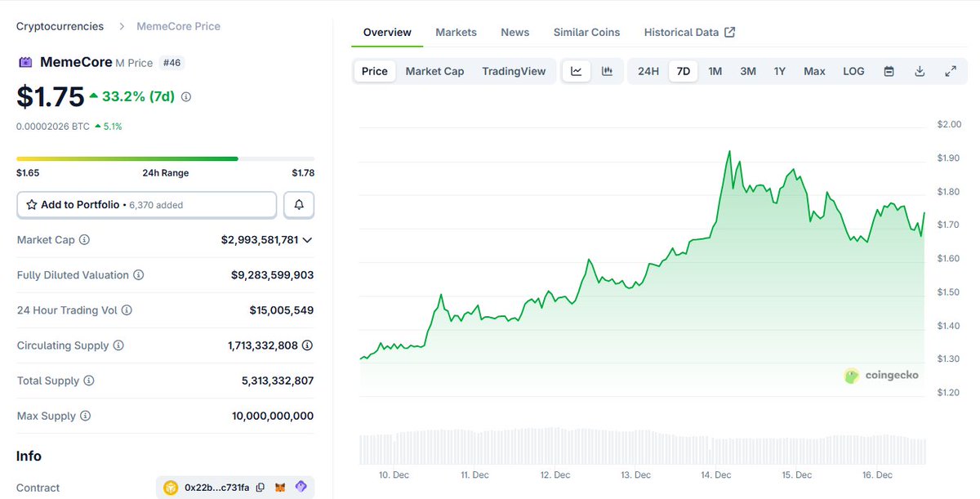Screen dimensions: 980x499
Task: Click 24 Hour Trading Vol info icon
Action: 127,310
